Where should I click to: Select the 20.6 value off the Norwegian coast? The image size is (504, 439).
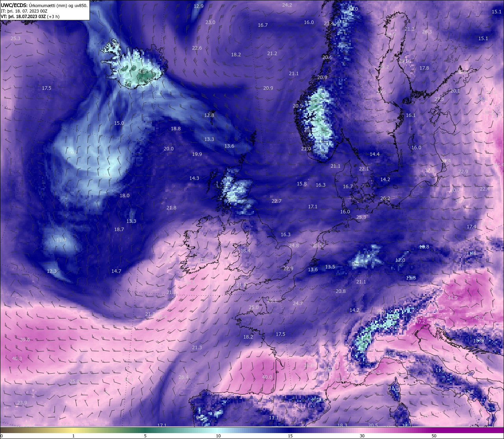click(327, 57)
